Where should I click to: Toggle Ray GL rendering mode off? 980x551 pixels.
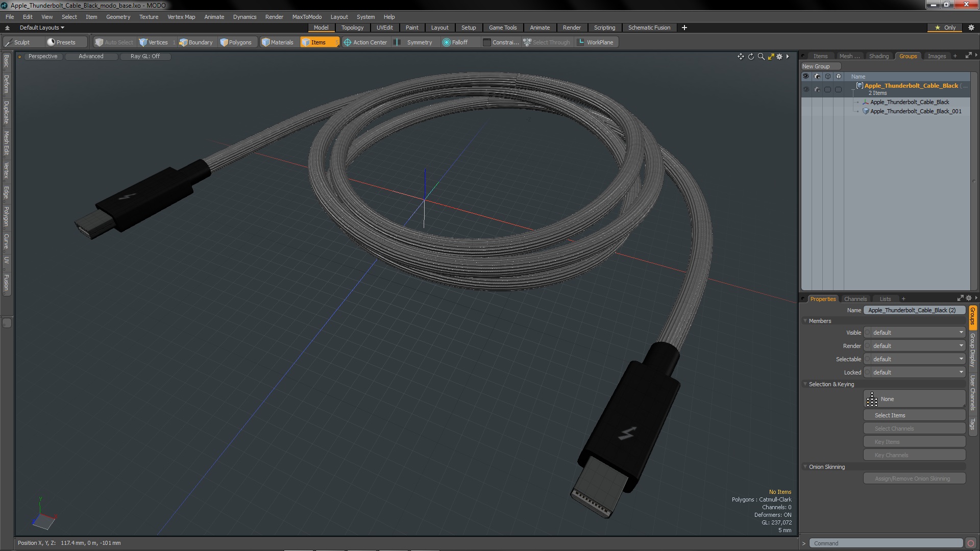coord(145,56)
